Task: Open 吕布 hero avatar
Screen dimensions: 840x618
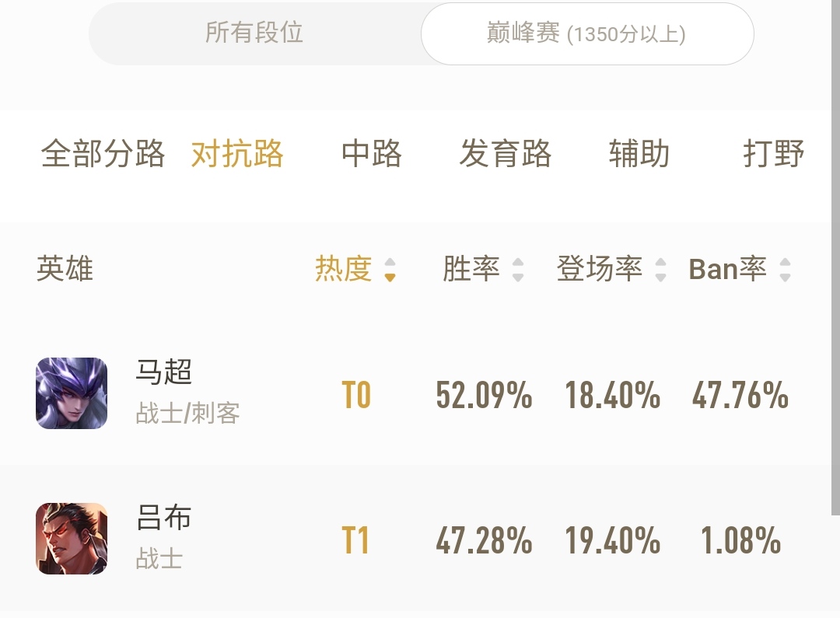Action: [72, 538]
